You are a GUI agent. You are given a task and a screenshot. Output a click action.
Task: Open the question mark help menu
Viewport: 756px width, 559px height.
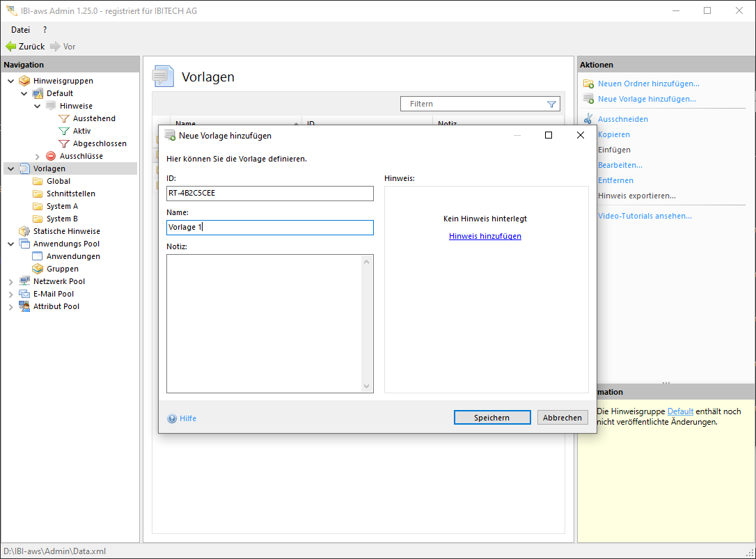coord(45,30)
